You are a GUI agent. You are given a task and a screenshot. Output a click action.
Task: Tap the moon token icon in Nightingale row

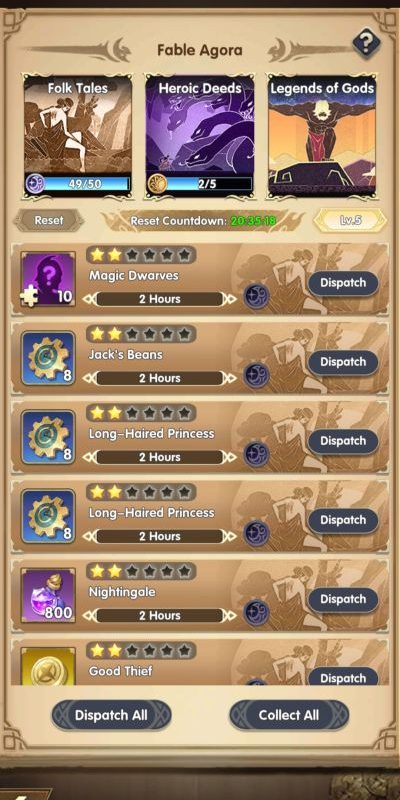coord(256,613)
